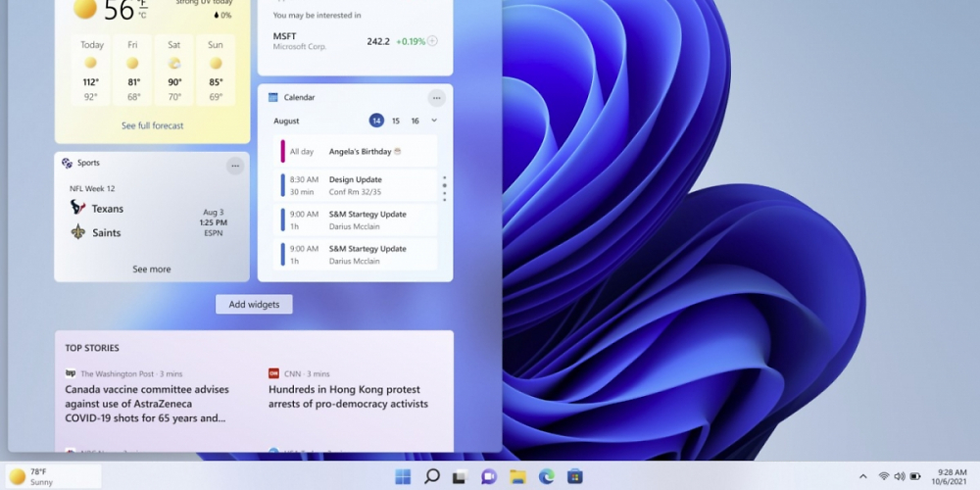Click the NFL Week 12 label

click(x=92, y=188)
